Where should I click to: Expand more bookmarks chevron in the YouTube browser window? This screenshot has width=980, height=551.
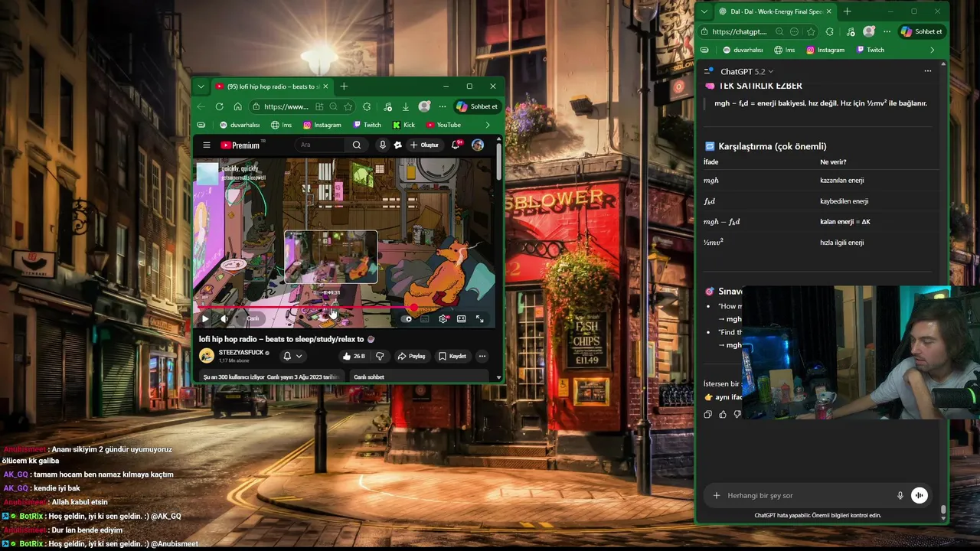coord(488,125)
